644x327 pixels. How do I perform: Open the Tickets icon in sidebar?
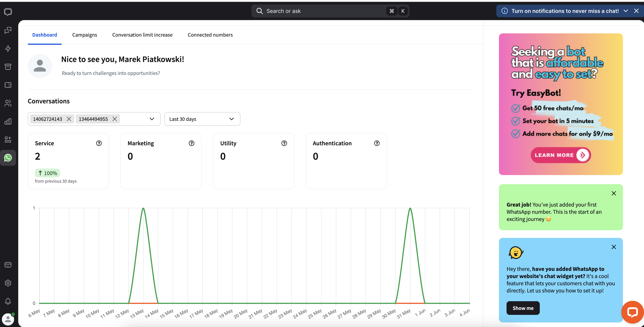[x=8, y=85]
